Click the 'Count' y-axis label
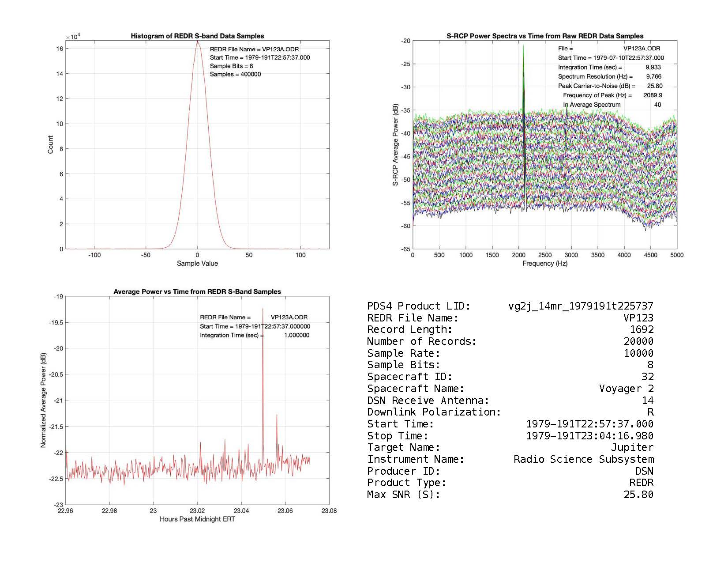The image size is (728, 563). click(x=50, y=145)
